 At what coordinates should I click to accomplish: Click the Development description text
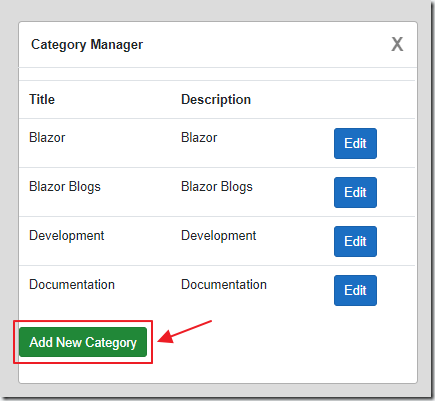click(219, 236)
